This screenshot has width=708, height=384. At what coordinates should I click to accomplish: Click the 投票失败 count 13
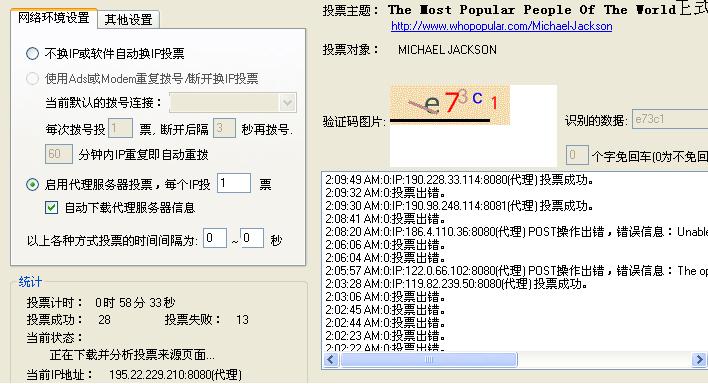point(242,320)
